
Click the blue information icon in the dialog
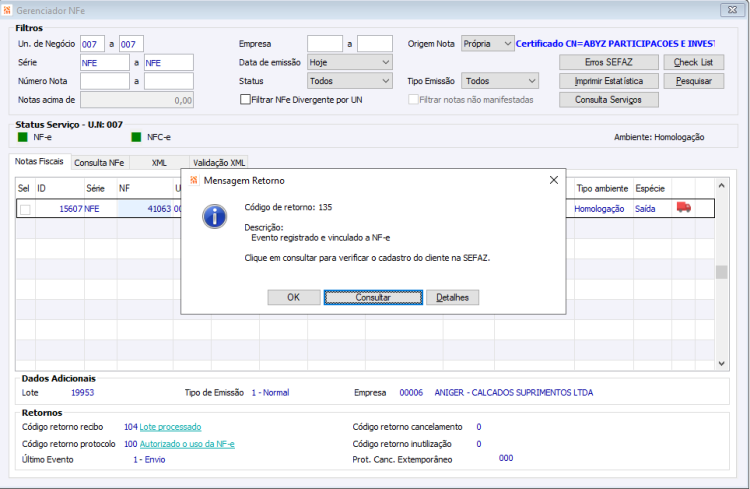[215, 217]
